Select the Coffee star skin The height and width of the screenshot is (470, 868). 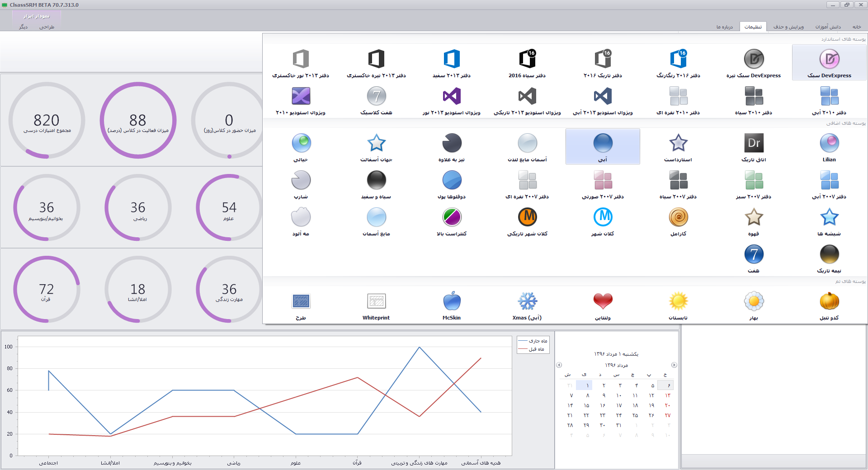click(754, 221)
